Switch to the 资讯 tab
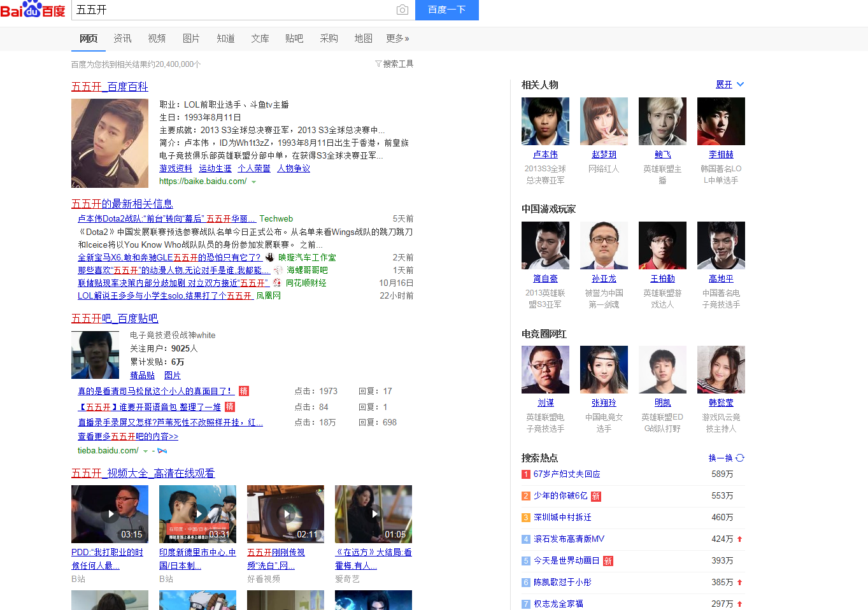 tap(122, 39)
